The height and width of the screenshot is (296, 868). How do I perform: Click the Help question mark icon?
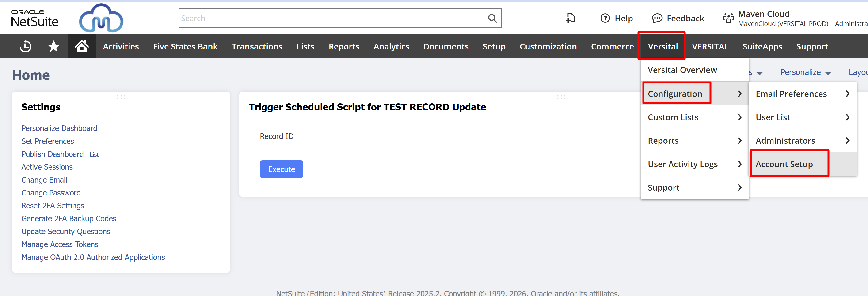pyautogui.click(x=605, y=19)
